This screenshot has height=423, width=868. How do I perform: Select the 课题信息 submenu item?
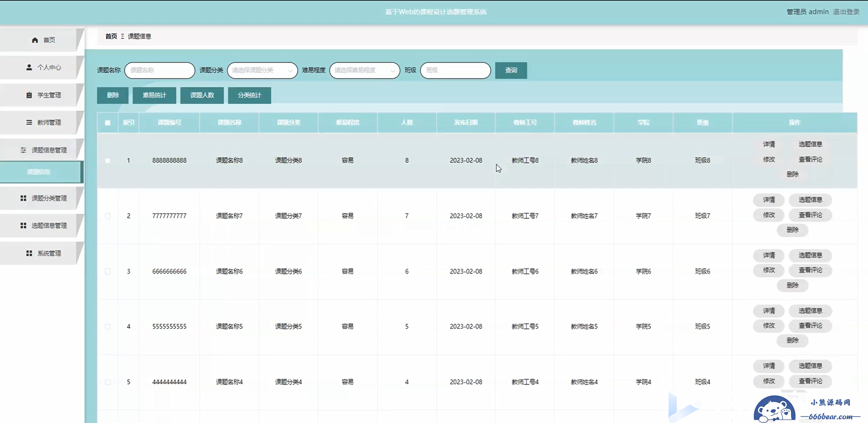[39, 172]
